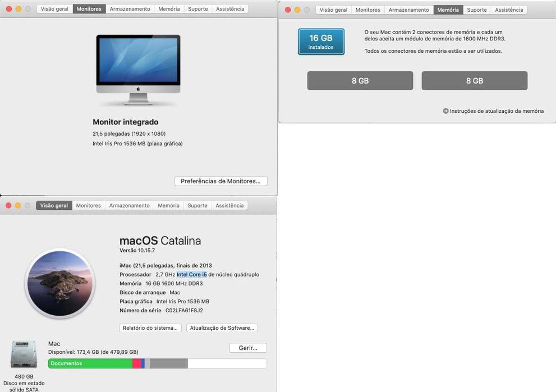Open Assistência tab in the Catalina window
Viewport: 556px width, 392px height.
(230, 206)
